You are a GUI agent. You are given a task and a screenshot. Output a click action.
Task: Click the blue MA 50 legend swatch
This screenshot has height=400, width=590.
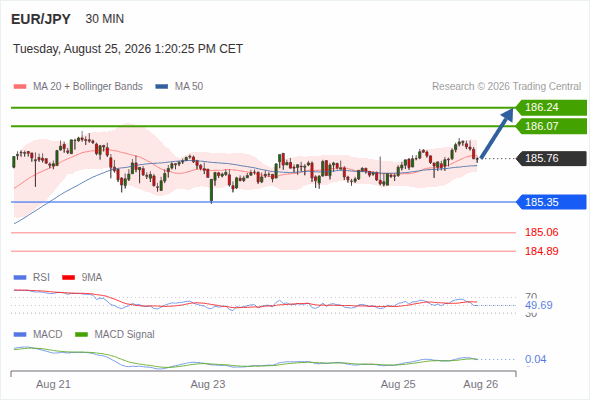pyautogui.click(x=162, y=87)
